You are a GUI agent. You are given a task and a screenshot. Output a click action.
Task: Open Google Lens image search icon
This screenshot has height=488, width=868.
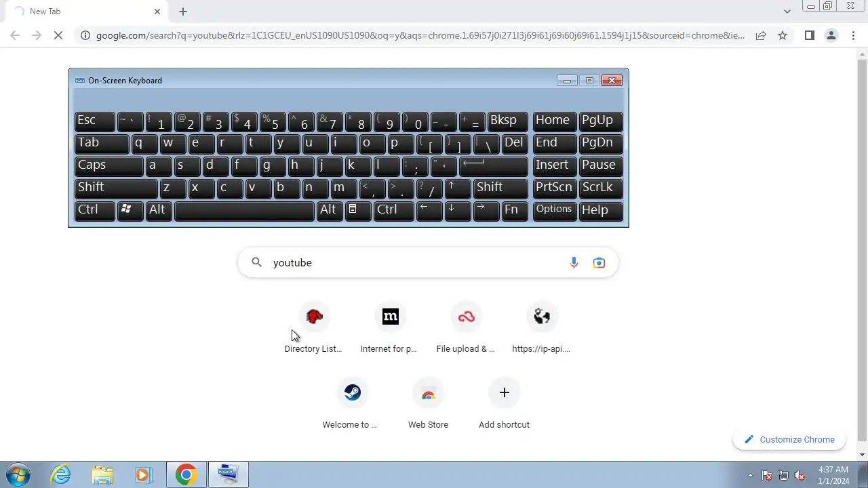click(599, 262)
